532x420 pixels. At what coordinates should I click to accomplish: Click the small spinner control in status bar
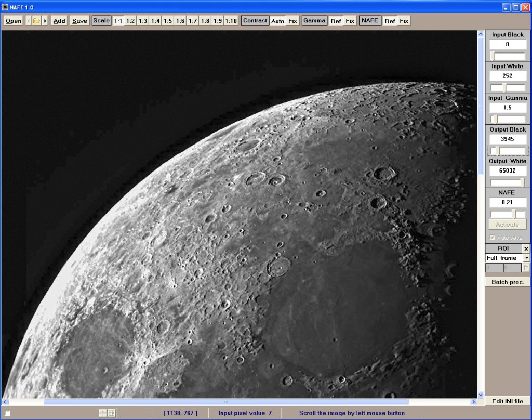pyautogui.click(x=103, y=413)
